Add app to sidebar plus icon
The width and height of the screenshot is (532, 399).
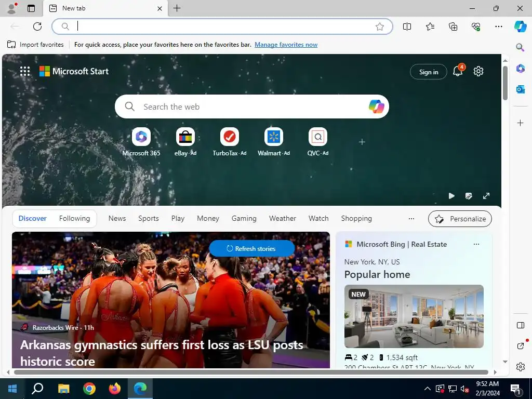click(520, 123)
